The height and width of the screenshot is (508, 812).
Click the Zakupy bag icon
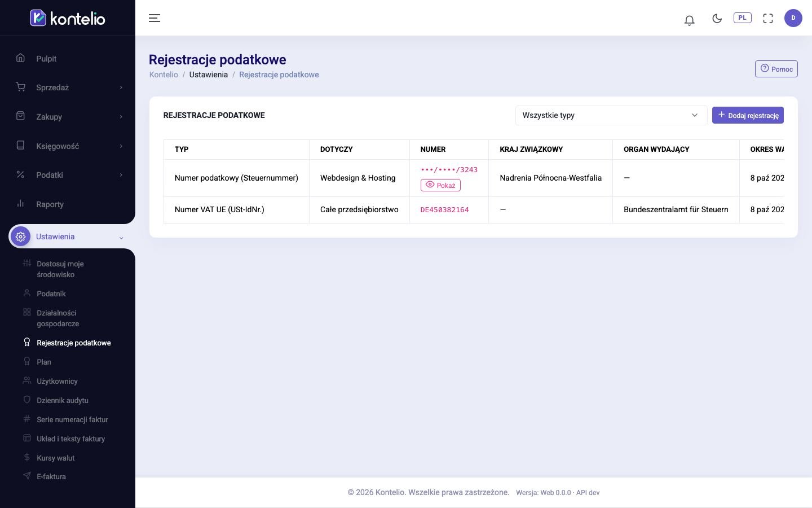(x=20, y=116)
